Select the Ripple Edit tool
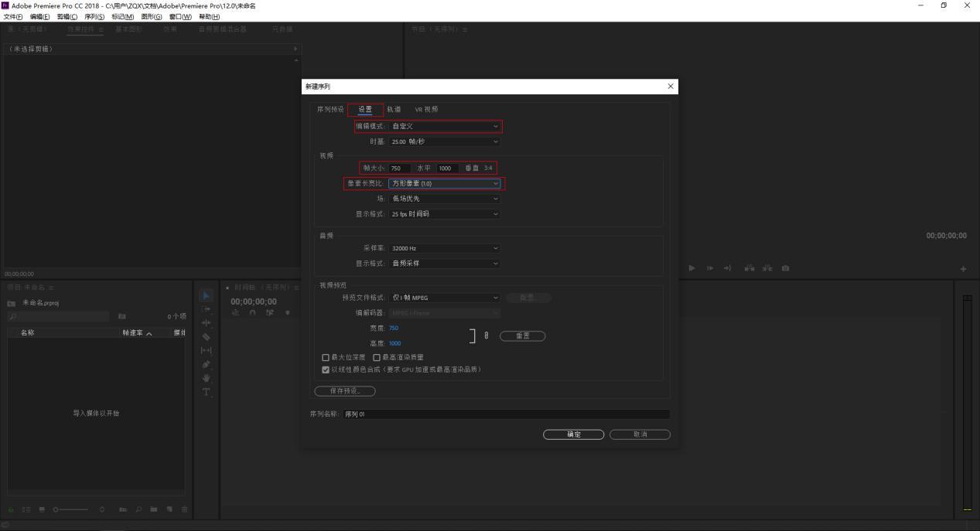The height and width of the screenshot is (531, 980). tap(207, 322)
